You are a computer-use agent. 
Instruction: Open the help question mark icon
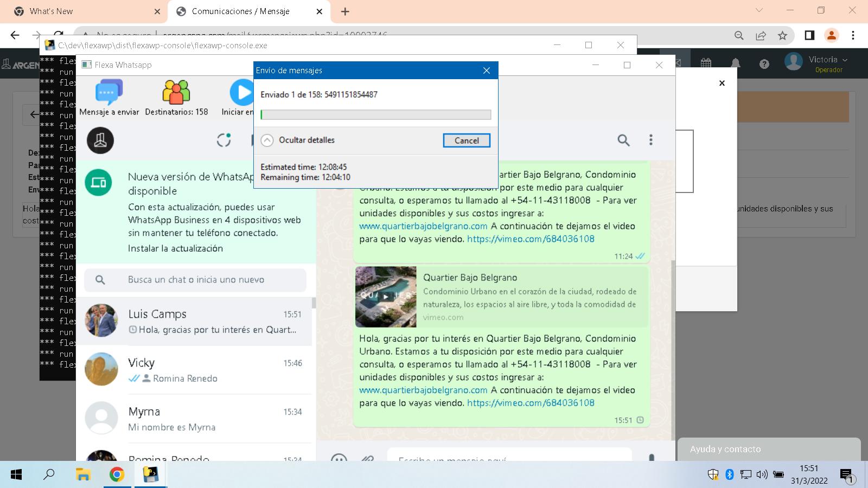[764, 64]
